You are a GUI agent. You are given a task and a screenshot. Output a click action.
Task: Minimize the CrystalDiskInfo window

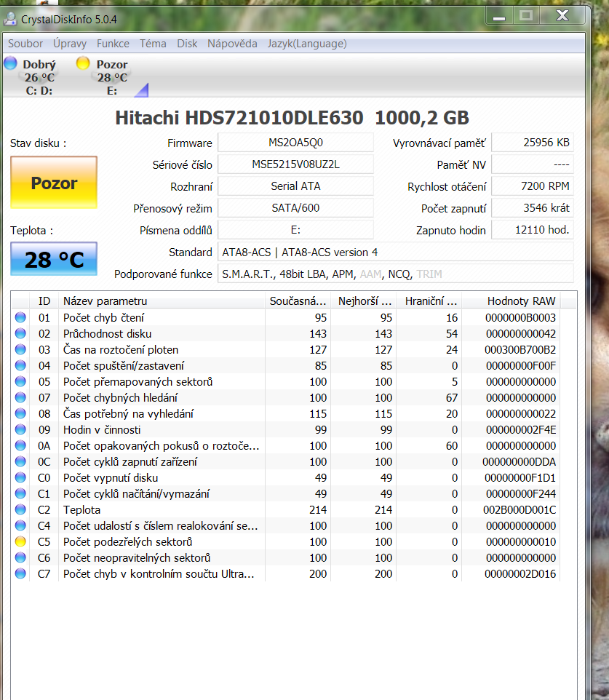pyautogui.click(x=499, y=16)
